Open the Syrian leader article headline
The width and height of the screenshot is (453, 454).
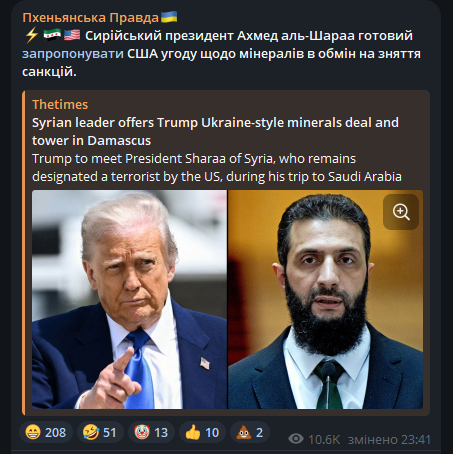click(x=215, y=131)
